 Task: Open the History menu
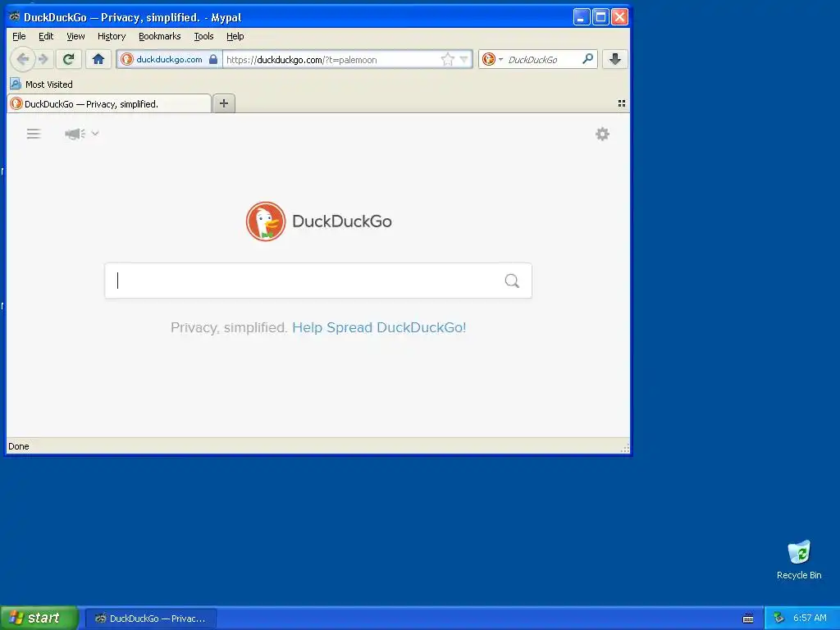click(112, 36)
